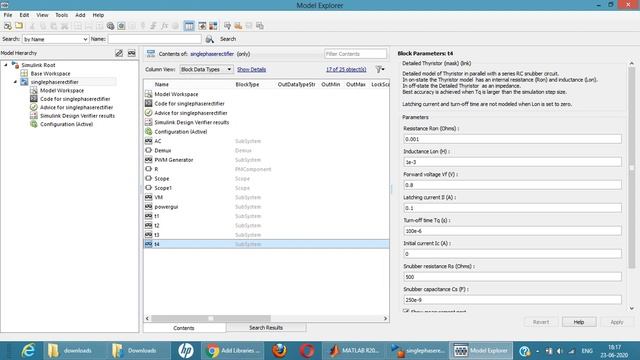Collapse the singlephaserectifier tree node arrow
This screenshot has width=640, height=360.
tap(15, 82)
